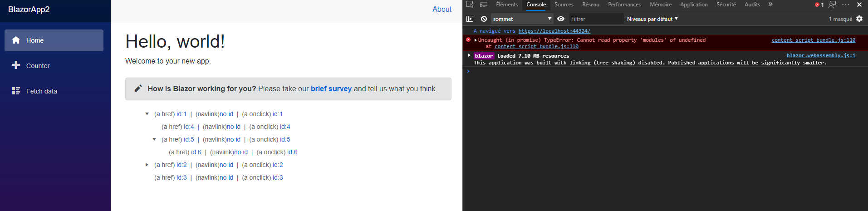Expand the Uncaught TypeError message
This screenshot has height=211, width=868.
[476, 40]
